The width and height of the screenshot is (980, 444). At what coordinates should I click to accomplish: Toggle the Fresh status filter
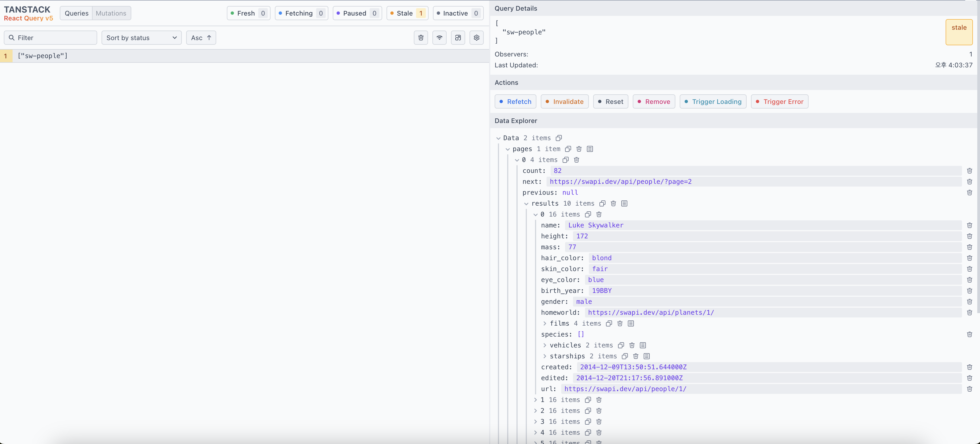point(248,13)
